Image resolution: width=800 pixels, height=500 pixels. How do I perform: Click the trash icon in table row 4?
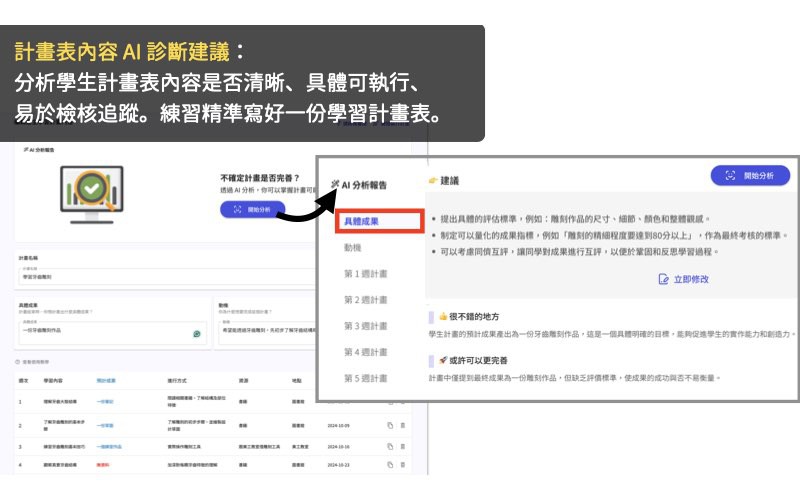(403, 465)
